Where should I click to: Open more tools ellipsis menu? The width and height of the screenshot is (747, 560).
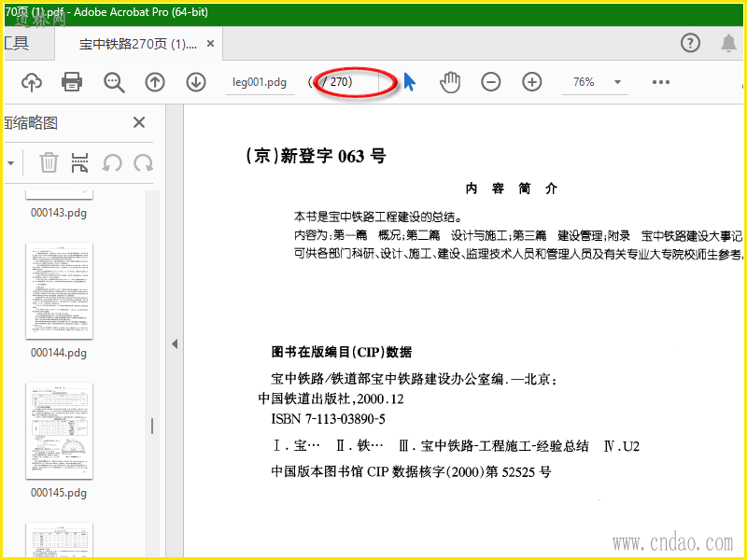click(x=661, y=82)
